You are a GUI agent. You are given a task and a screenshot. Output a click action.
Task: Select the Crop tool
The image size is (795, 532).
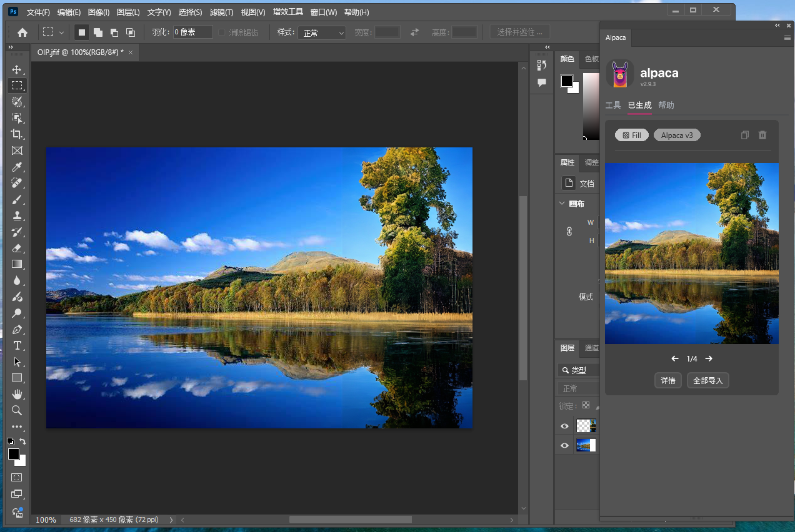17,134
